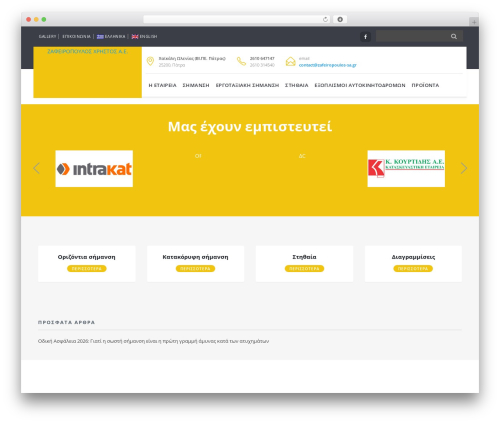The image size is (500, 423).
Task: Click the contact email address link
Action: [x=328, y=65]
